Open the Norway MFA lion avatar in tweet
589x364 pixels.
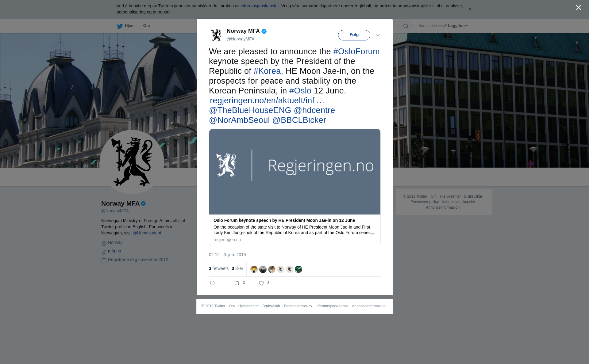coord(216,35)
